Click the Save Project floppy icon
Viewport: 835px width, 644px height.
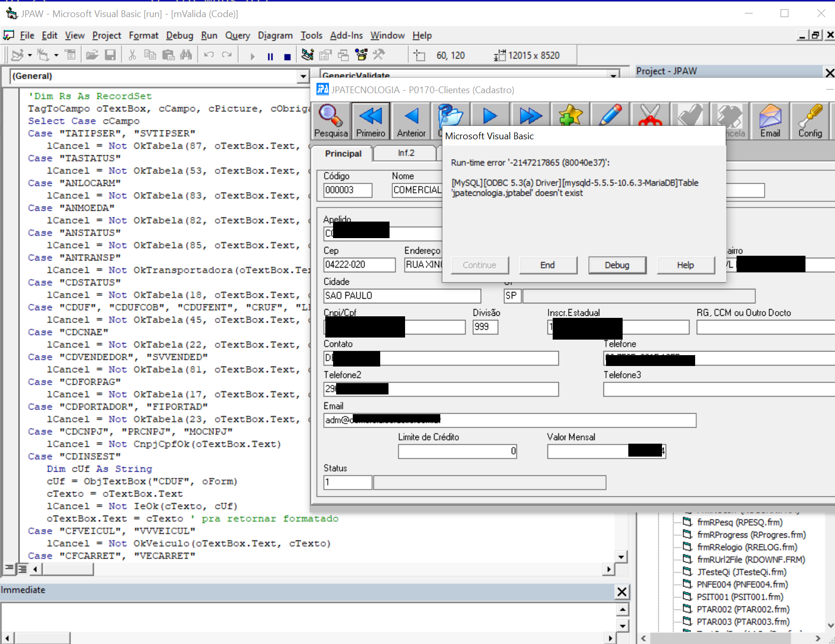click(x=110, y=55)
